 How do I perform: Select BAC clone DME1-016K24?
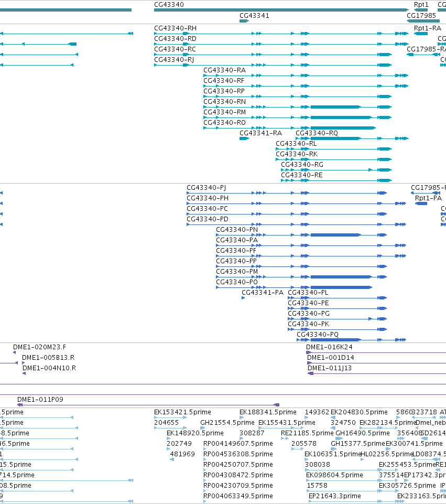coord(329,347)
